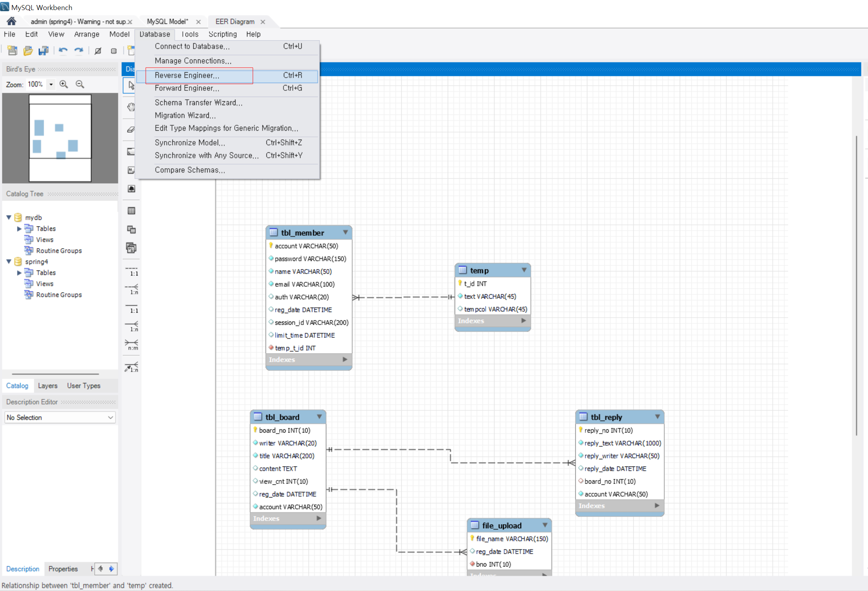This screenshot has height=591, width=868.
Task: Select the eraser tool in sidebar
Action: pyautogui.click(x=131, y=129)
